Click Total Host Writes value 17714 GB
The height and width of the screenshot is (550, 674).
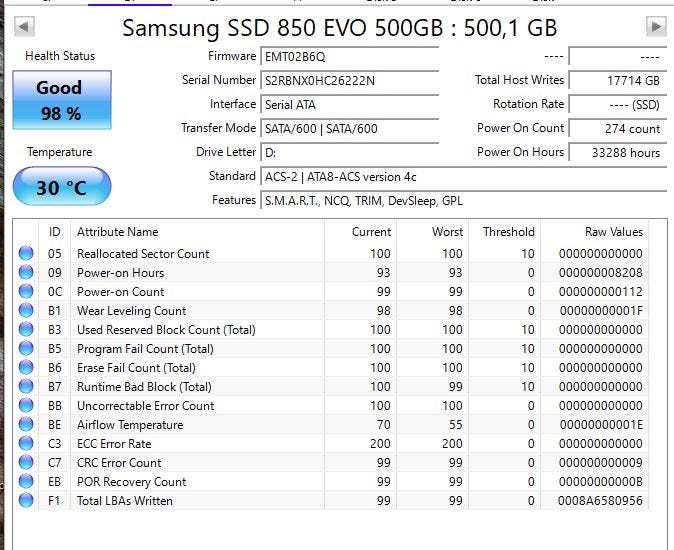pyautogui.click(x=618, y=80)
